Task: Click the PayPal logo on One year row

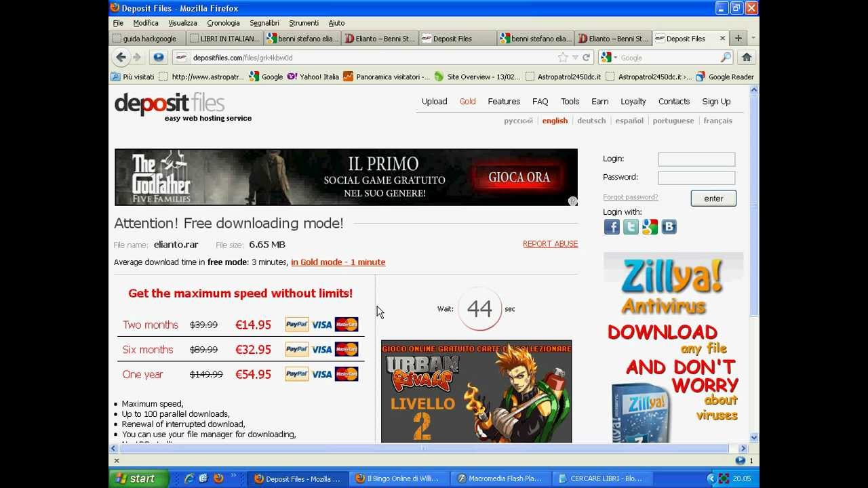Action: pos(296,374)
